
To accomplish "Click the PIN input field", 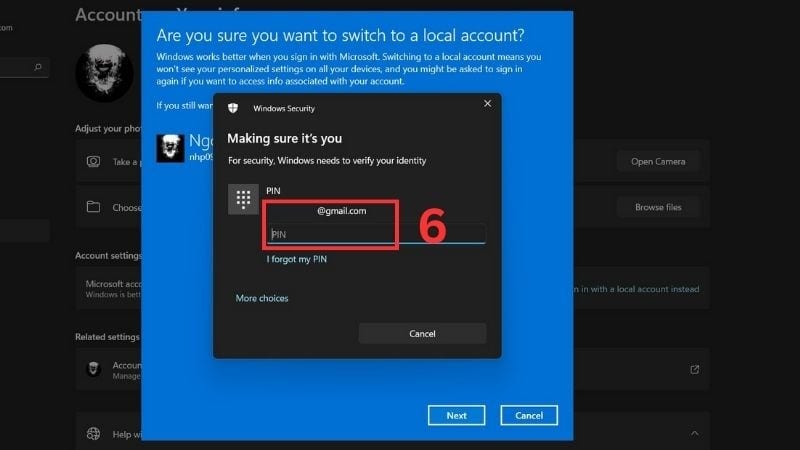I will tap(375, 234).
